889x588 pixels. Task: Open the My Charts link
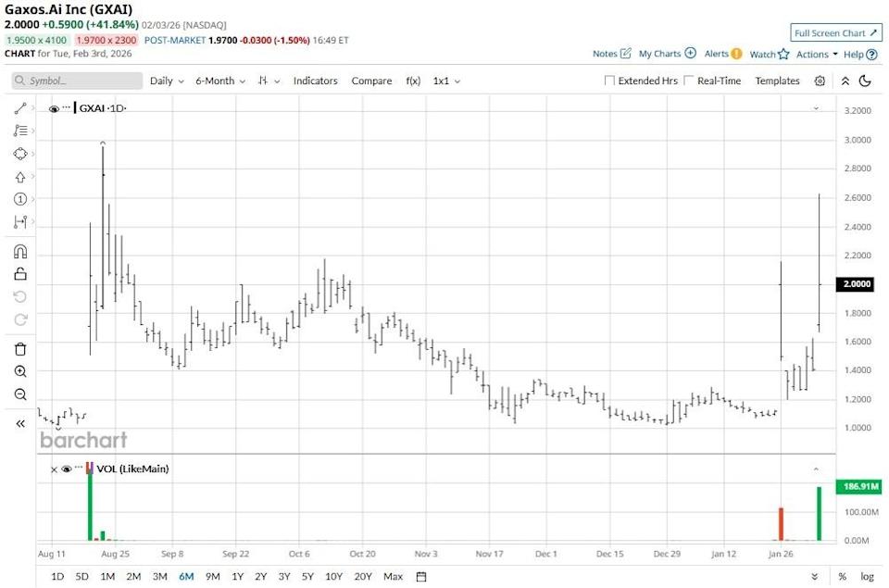pos(660,54)
